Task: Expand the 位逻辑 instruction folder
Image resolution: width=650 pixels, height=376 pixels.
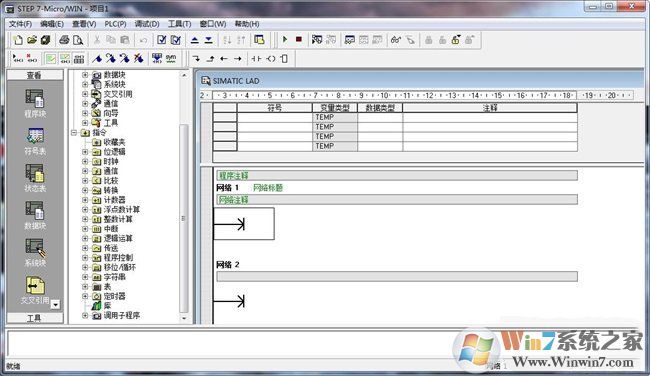Action: coord(85,152)
